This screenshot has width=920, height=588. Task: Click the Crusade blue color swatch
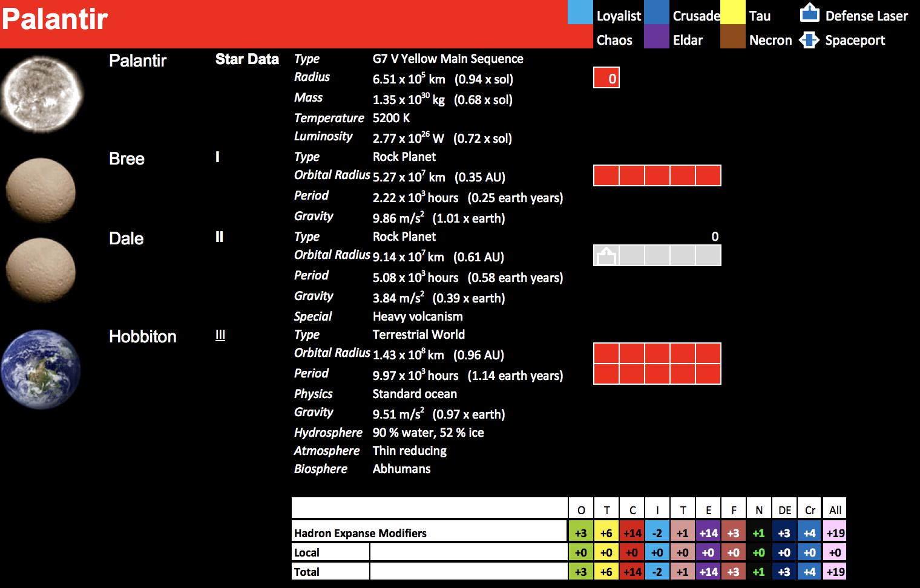pos(657,12)
